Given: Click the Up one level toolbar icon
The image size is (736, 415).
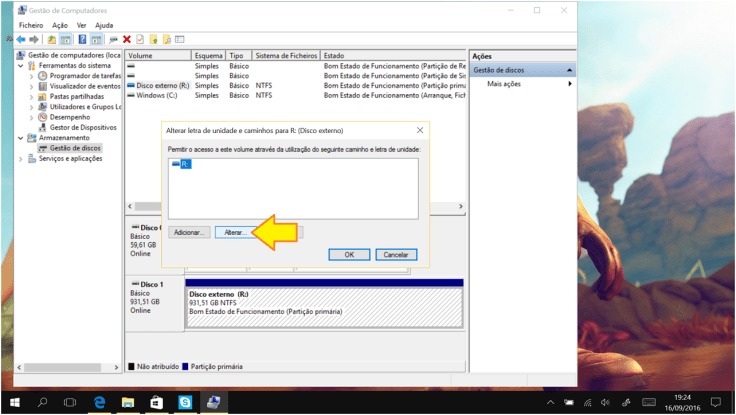Looking at the screenshot, I should point(51,39).
